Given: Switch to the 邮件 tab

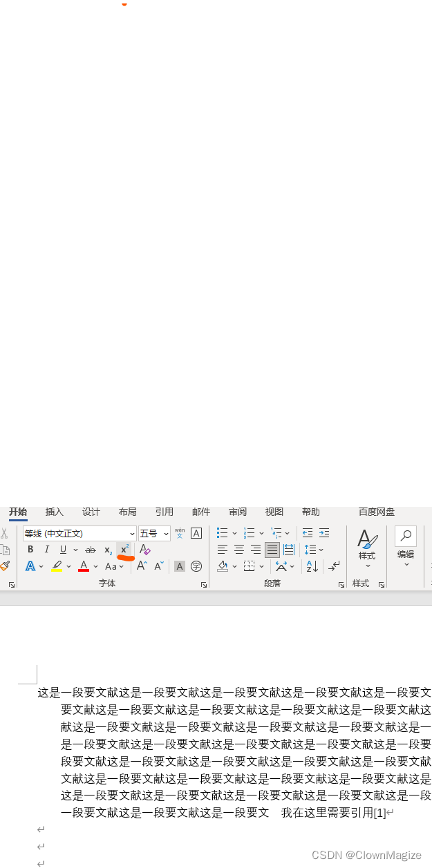Looking at the screenshot, I should (201, 512).
